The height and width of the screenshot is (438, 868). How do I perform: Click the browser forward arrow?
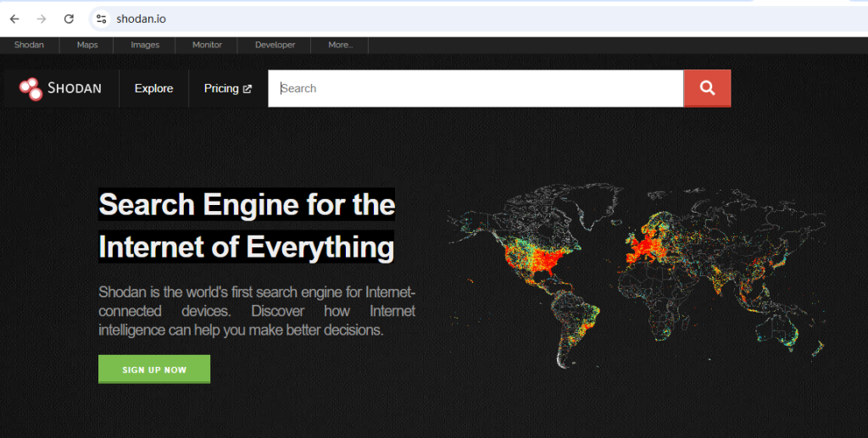click(x=42, y=19)
